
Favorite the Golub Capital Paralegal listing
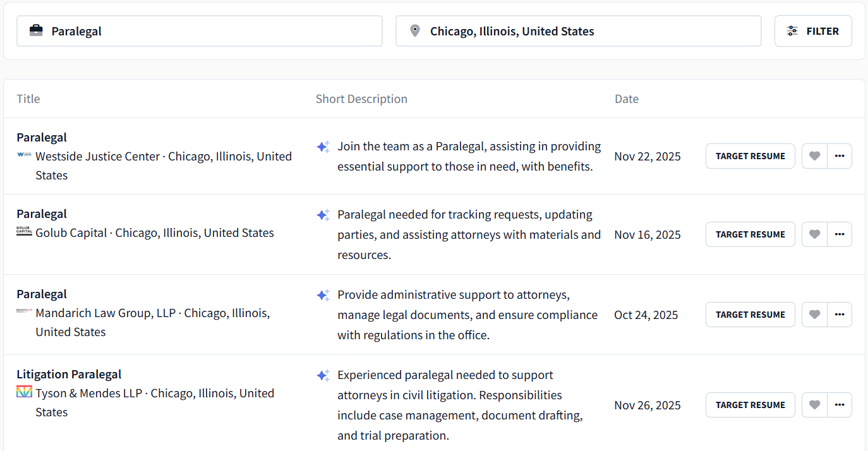point(814,234)
